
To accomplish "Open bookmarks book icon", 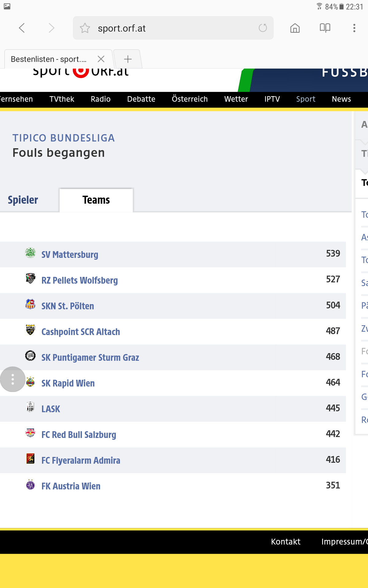I will pos(325,28).
